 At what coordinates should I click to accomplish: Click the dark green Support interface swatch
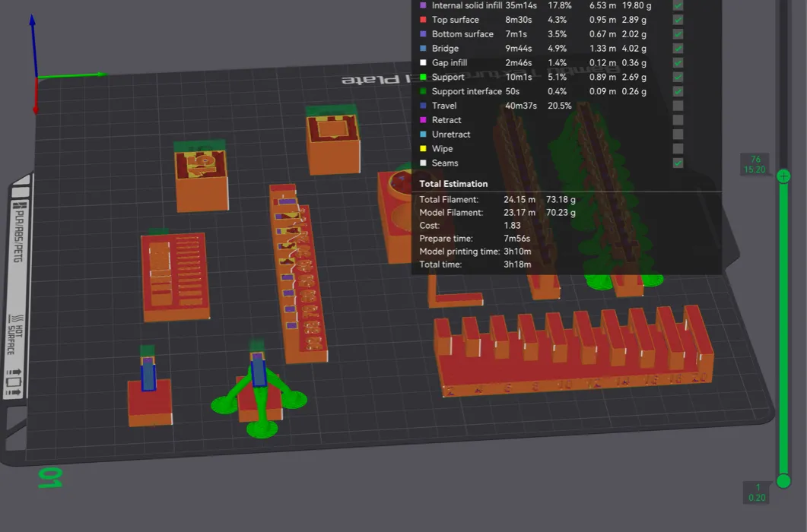(423, 92)
